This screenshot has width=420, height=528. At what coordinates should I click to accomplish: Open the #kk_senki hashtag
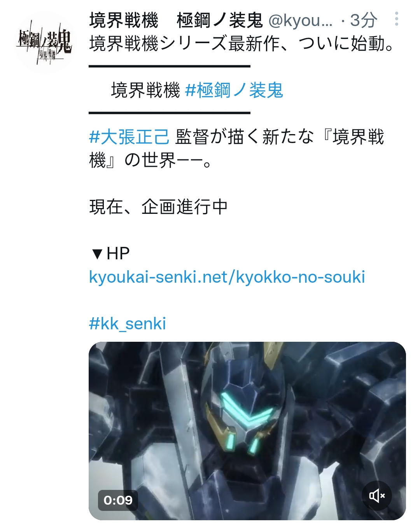click(x=128, y=323)
